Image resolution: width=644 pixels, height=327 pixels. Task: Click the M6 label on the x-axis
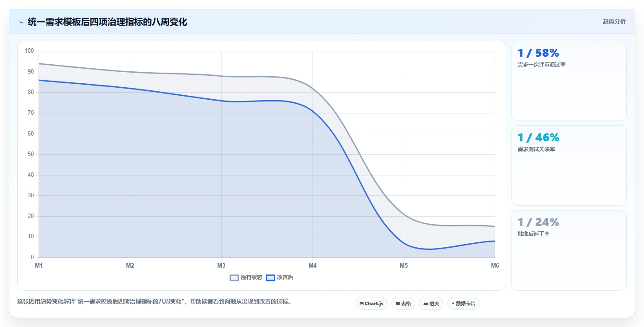tap(495, 265)
